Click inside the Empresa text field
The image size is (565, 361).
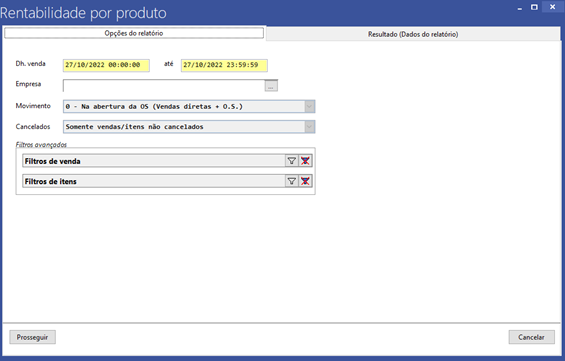coord(164,86)
